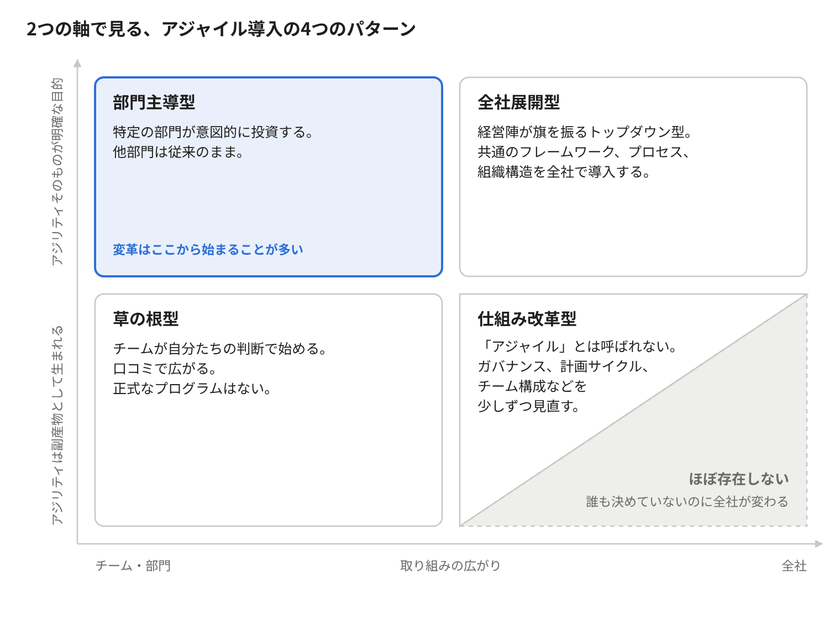This screenshot has width=840, height=619.
Task: Click the 仕組み改革型 heading
Action: pyautogui.click(x=527, y=319)
